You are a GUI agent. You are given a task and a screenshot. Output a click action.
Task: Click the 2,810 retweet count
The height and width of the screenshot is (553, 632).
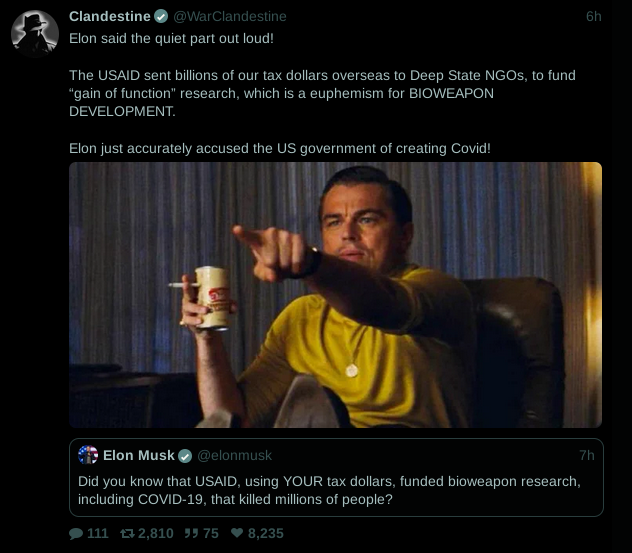[155, 533]
